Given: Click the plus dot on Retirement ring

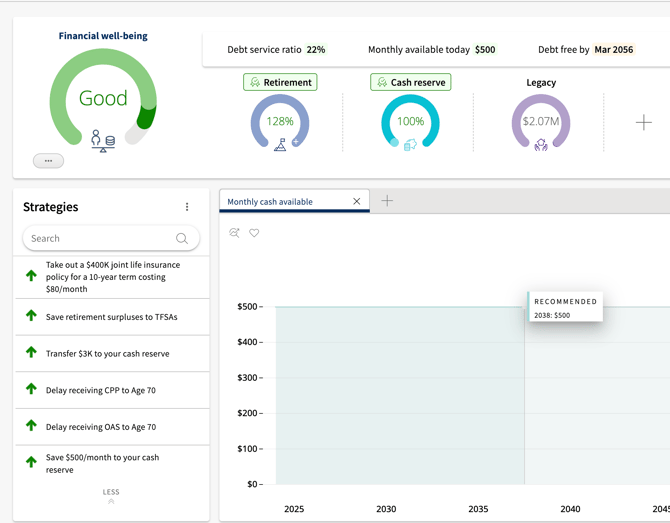Looking at the screenshot, I should [295, 142].
